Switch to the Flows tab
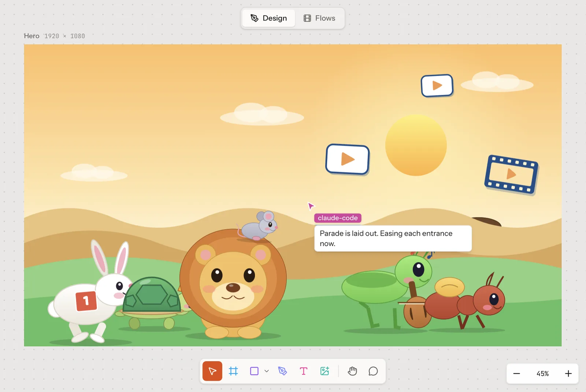This screenshot has width=586, height=392. coord(319,18)
